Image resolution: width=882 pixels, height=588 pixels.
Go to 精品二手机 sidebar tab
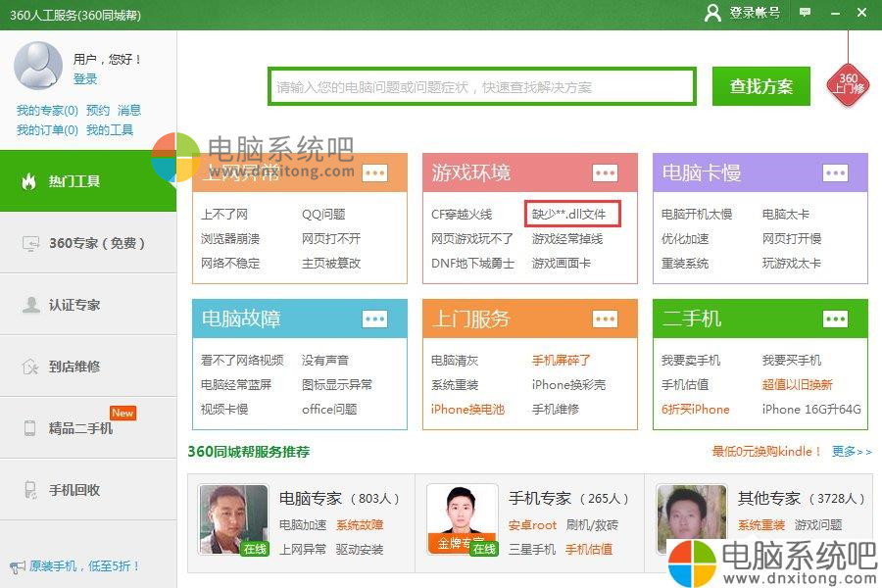point(88,427)
